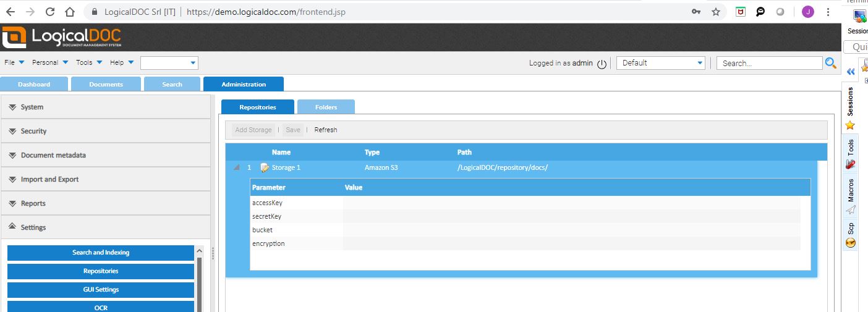868x312 pixels.
Task: Click the magnifying glass search icon
Action: 830,63
